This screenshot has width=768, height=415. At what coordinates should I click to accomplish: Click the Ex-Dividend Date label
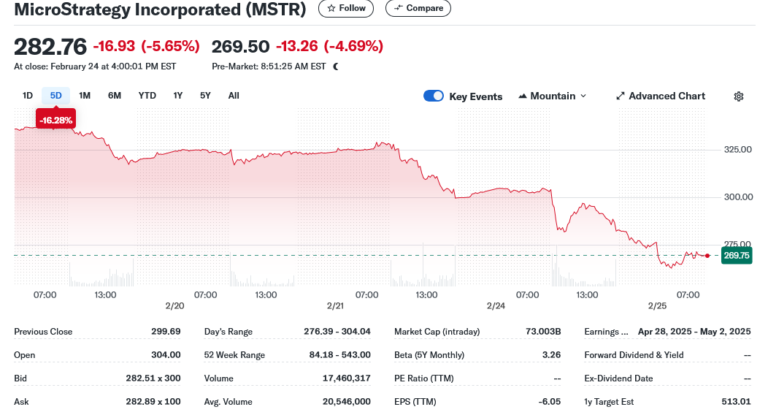click(619, 378)
